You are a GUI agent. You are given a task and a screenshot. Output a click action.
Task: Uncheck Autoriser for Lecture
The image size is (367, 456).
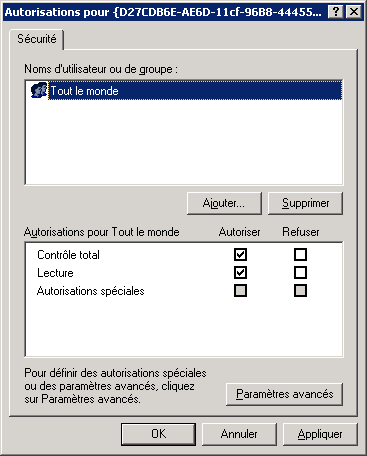[x=240, y=273]
